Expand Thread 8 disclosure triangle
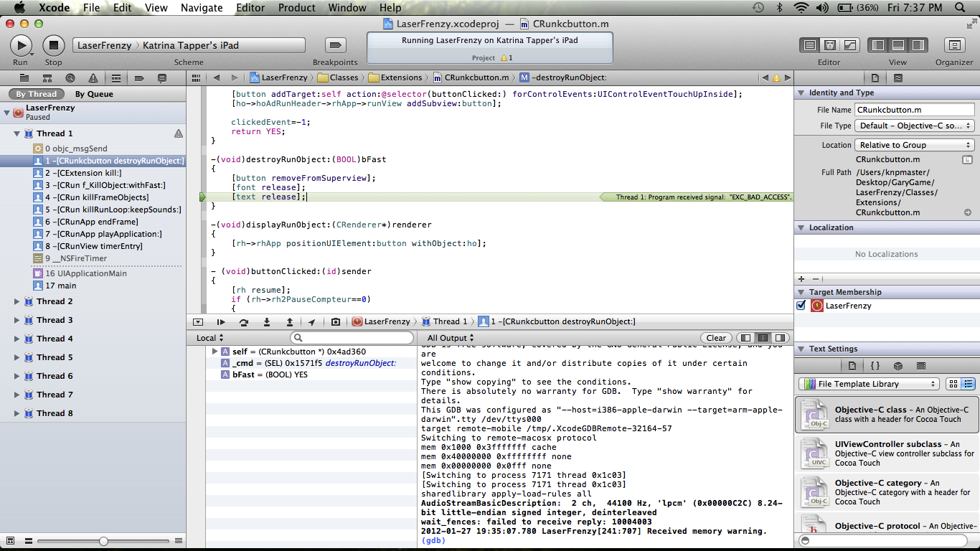980x551 pixels. [x=17, y=413]
